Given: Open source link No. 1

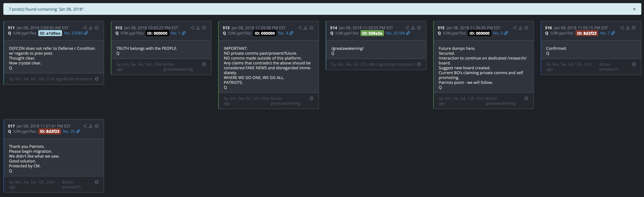Looking at the screenshot, I should tap(178, 33).
